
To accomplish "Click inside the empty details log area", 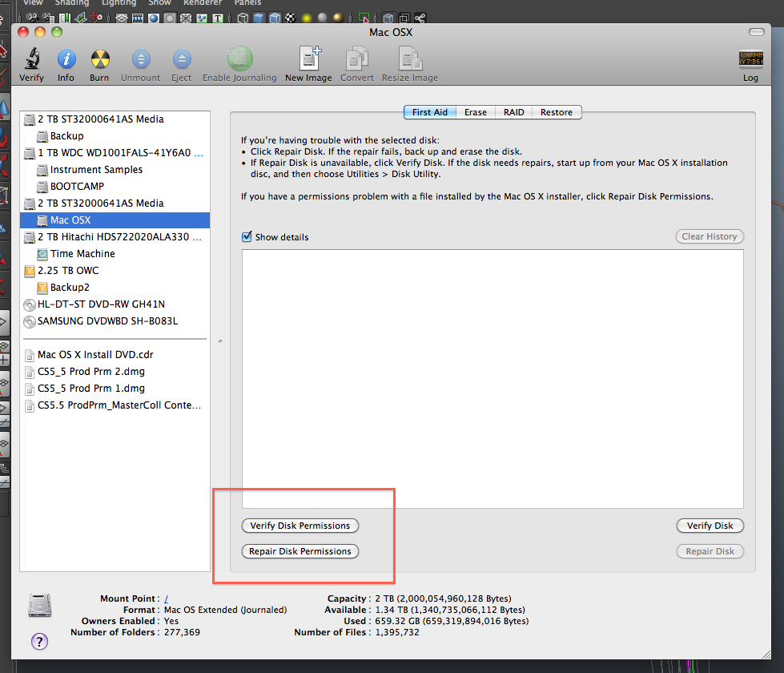I will pos(493,379).
